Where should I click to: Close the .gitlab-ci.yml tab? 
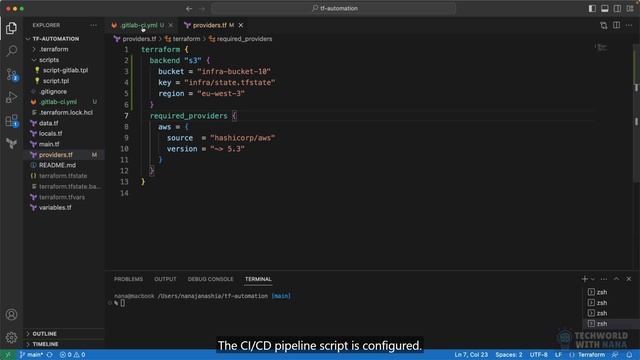(171, 25)
